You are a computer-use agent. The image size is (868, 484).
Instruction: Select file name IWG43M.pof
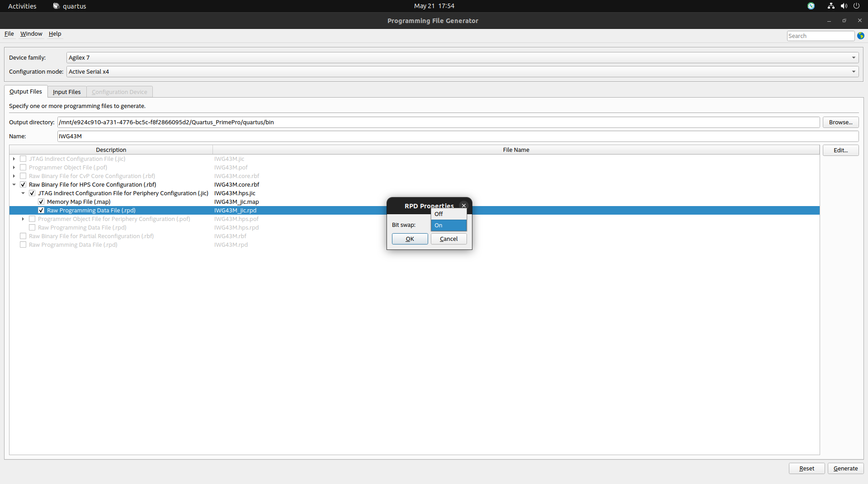coord(231,167)
